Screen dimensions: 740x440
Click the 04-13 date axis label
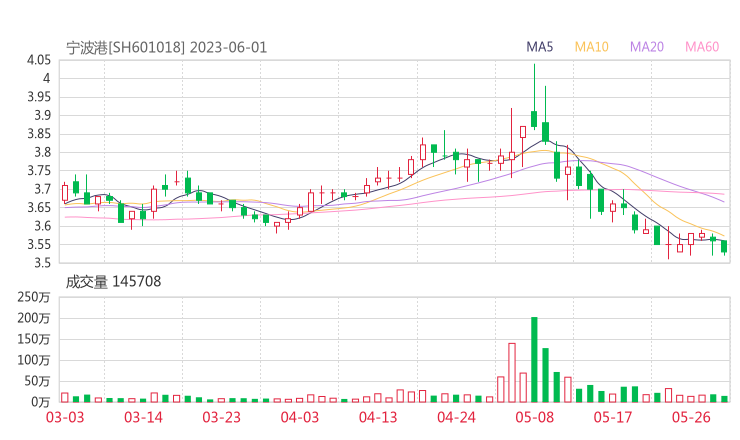378,417
